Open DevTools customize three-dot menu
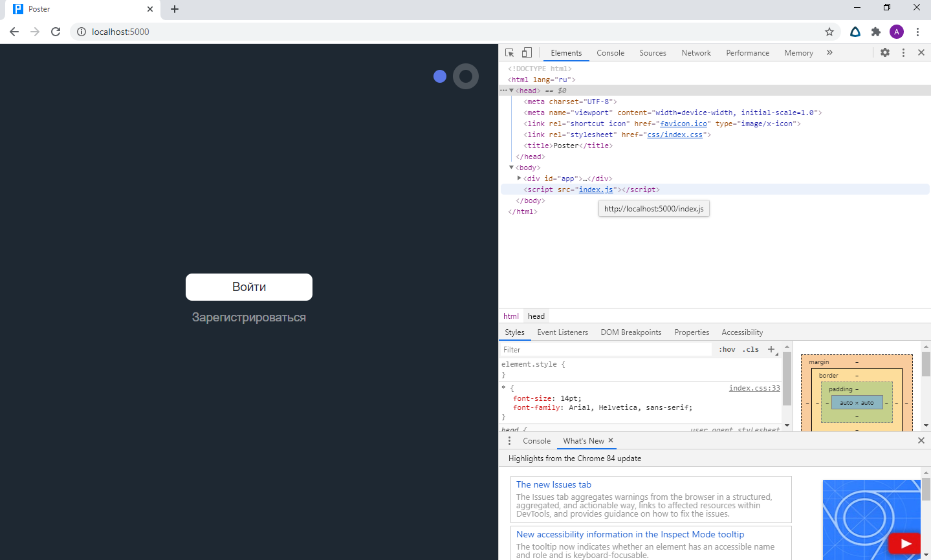Viewport: 931px width, 560px height. coord(903,53)
